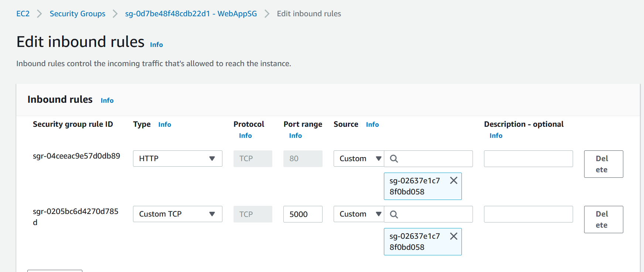Open Info link under Port range header
The height and width of the screenshot is (272, 644).
pos(296,136)
